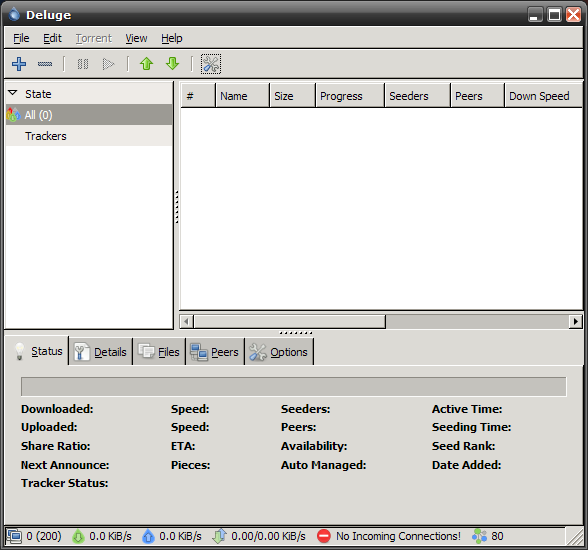This screenshot has width=588, height=550.
Task: Click the Queue Up green arrow
Action: click(x=146, y=64)
